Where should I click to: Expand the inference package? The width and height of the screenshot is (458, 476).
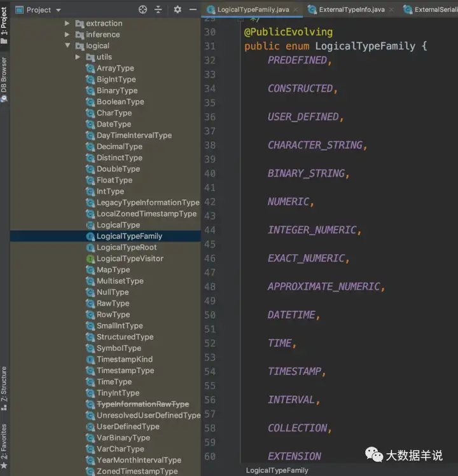(x=67, y=34)
